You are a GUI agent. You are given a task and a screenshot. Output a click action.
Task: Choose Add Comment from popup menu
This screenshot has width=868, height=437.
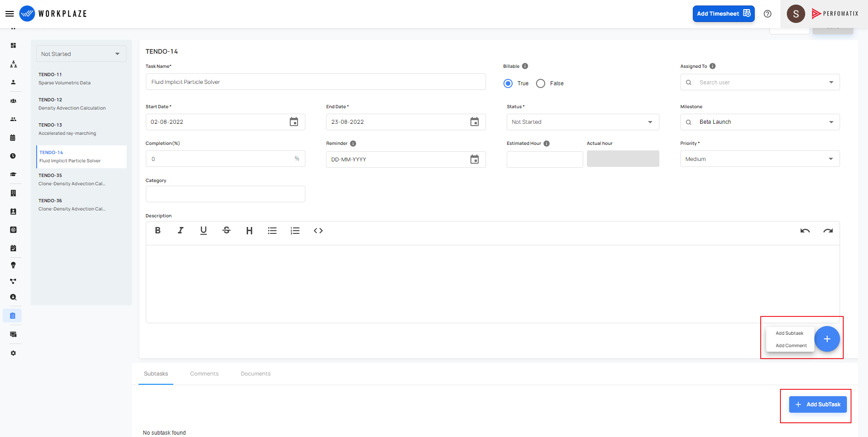pyautogui.click(x=791, y=346)
